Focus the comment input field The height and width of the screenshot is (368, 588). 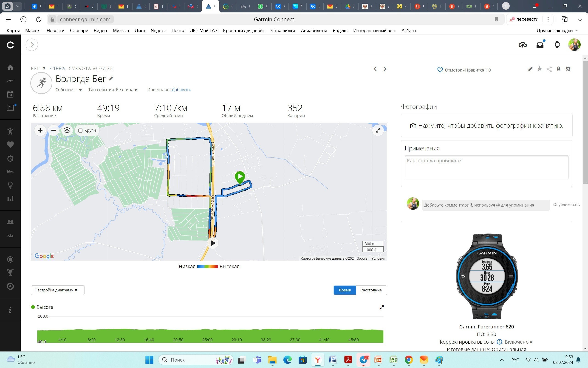click(486, 205)
